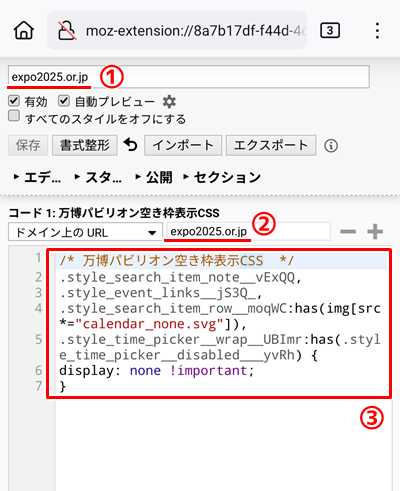
Task: Click the 書式整形 button
Action: point(85,145)
